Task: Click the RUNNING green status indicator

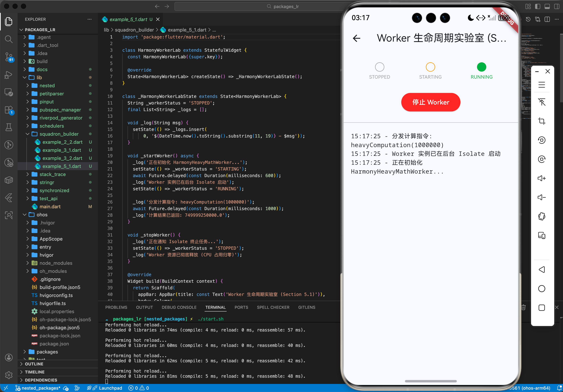Action: (x=481, y=67)
